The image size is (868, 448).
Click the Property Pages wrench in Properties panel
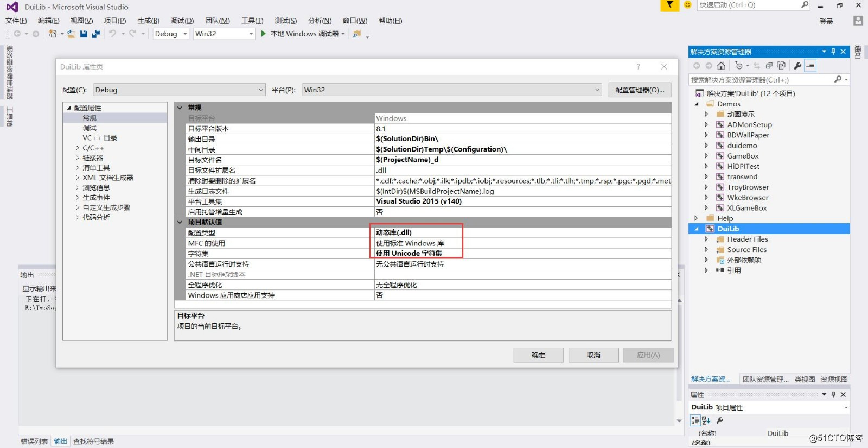coord(720,420)
